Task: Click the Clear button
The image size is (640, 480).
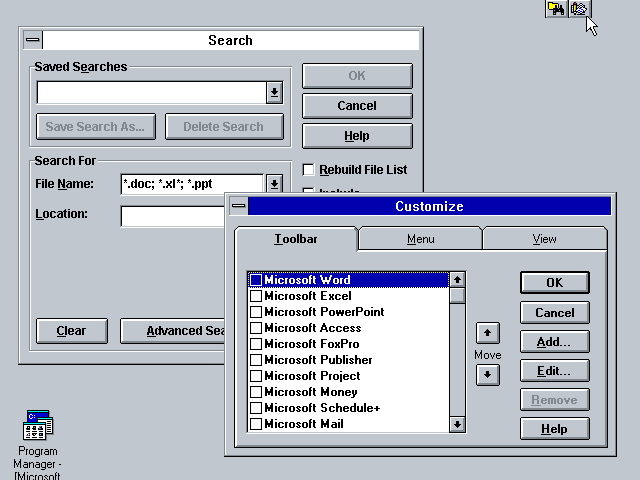Action: [72, 331]
